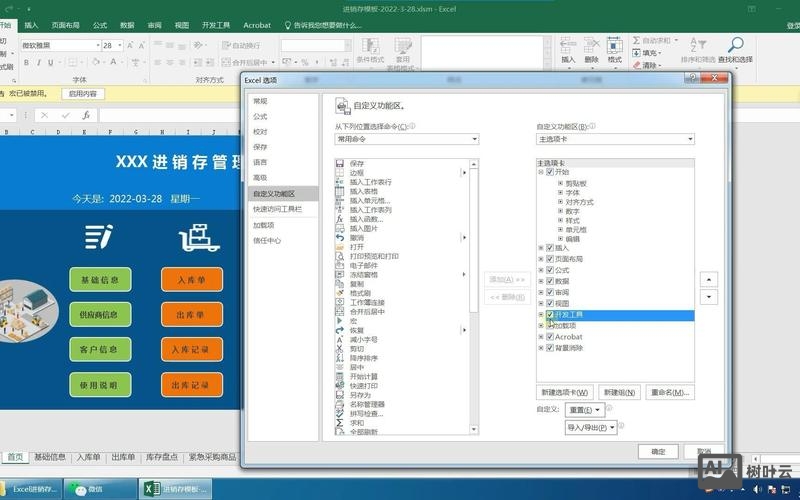Viewport: 800px width, 500px height.
Task: Select the 边框 borders command icon
Action: click(340, 172)
